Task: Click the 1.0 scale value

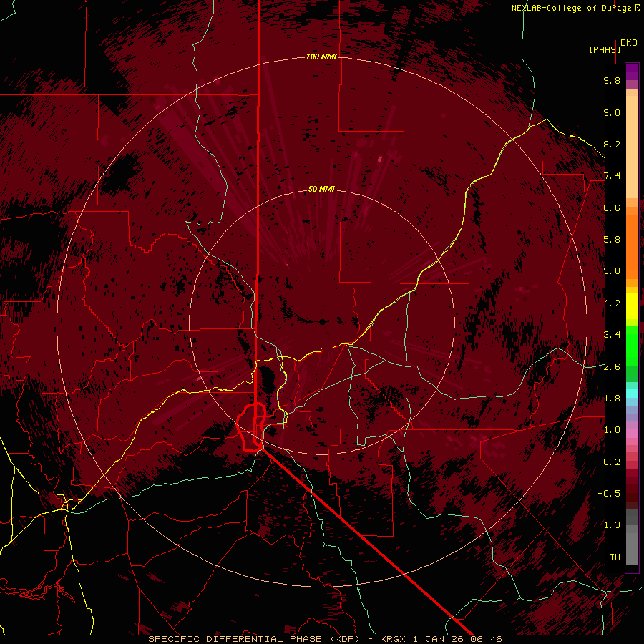Action: tap(612, 430)
